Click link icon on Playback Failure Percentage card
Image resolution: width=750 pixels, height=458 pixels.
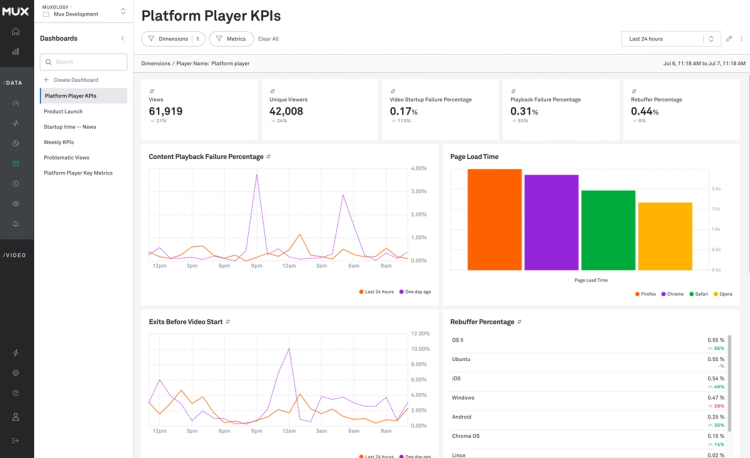[x=513, y=91]
